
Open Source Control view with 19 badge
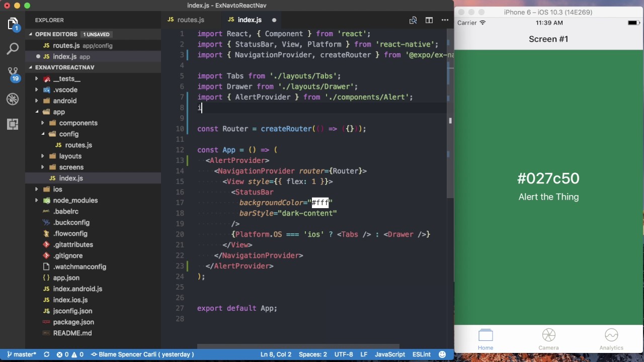click(x=13, y=74)
